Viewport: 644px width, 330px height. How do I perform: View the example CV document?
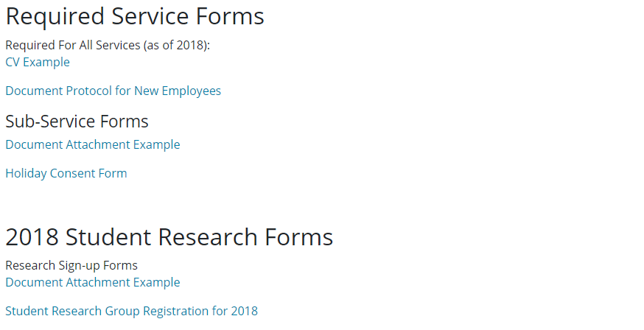[x=38, y=63]
